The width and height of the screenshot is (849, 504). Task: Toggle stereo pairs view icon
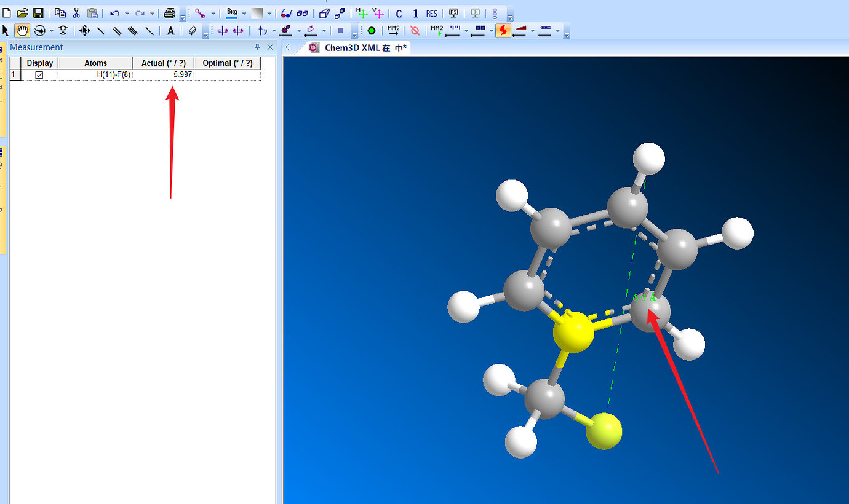(303, 13)
